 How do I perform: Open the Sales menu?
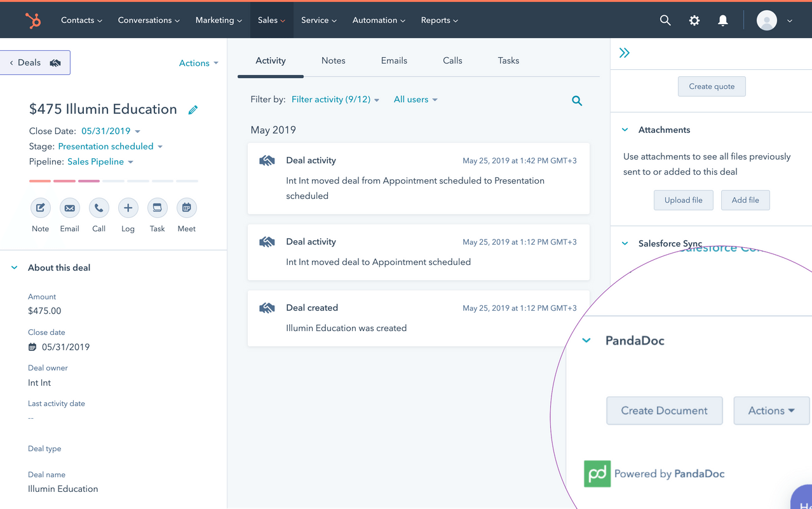click(x=271, y=20)
